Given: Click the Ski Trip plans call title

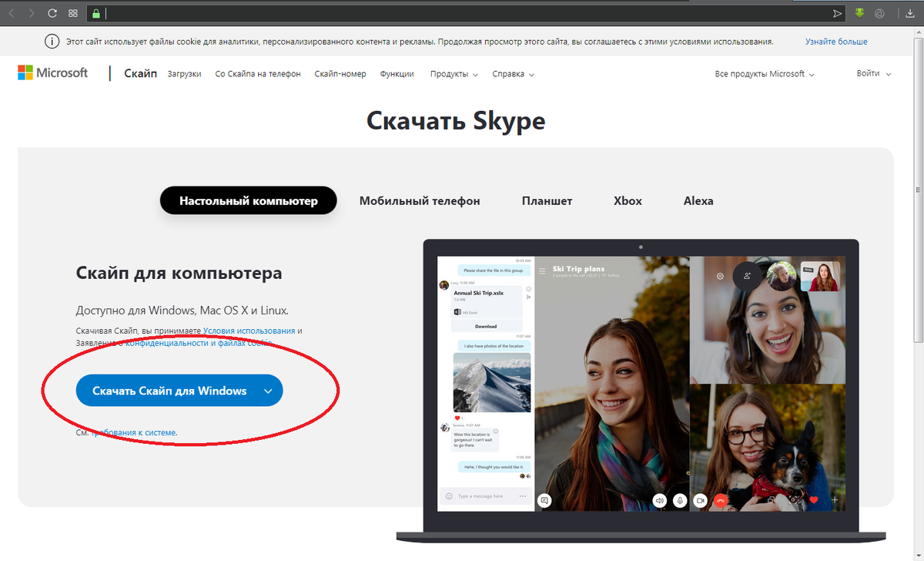Looking at the screenshot, I should click(x=578, y=269).
